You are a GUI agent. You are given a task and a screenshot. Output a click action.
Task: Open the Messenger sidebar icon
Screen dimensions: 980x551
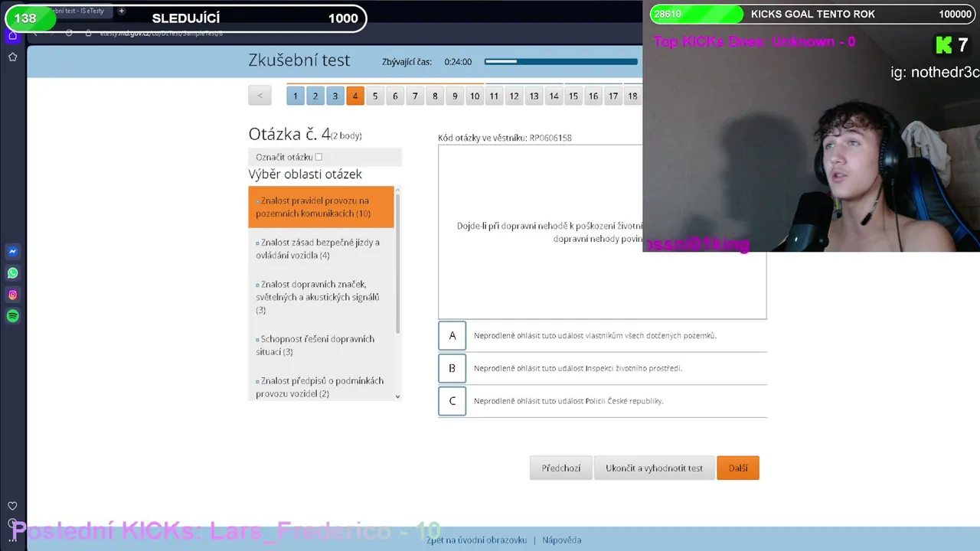[12, 252]
